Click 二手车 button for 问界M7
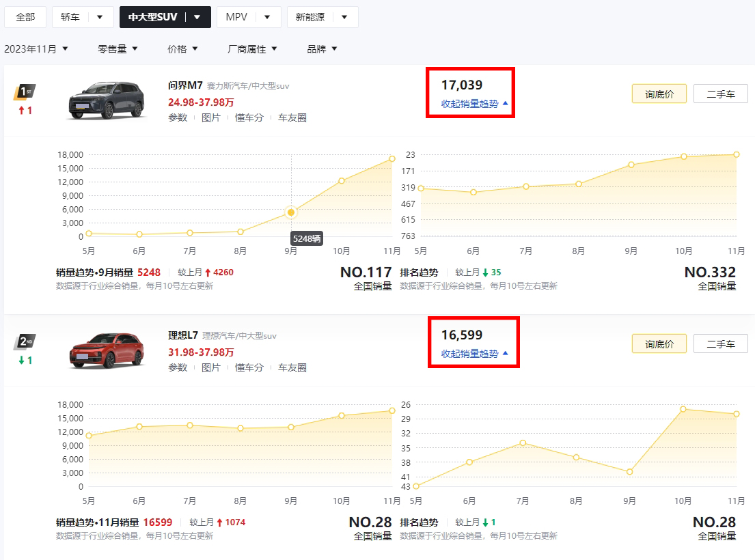 721,94
